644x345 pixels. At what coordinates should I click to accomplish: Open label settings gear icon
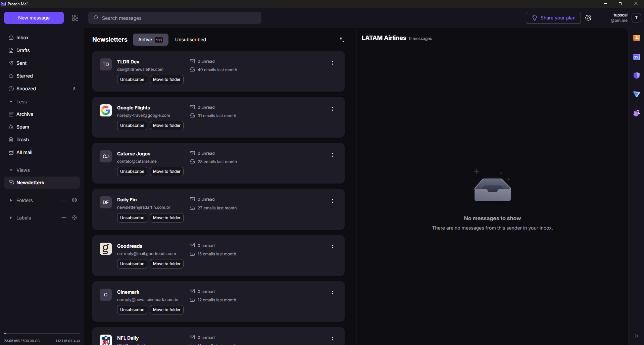click(x=75, y=218)
